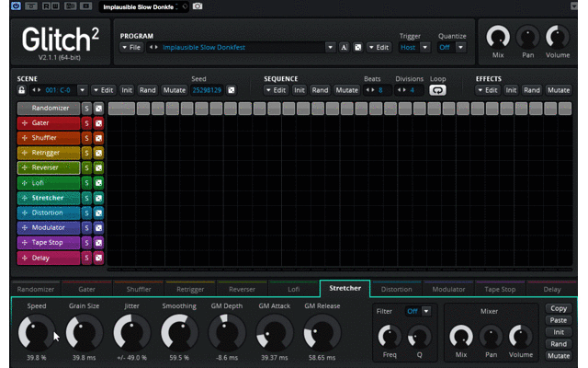588x368 pixels.
Task: Solo the Stretcher effect with its S button
Action: click(86, 198)
